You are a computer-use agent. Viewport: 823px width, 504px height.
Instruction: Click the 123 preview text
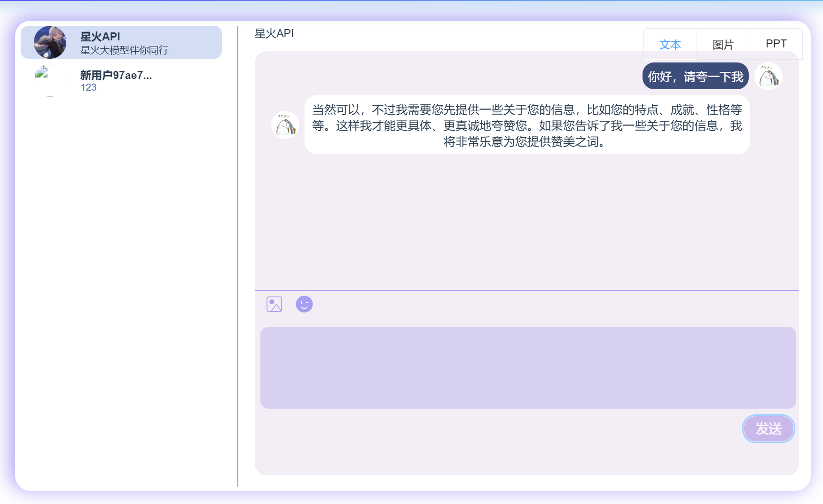(88, 87)
